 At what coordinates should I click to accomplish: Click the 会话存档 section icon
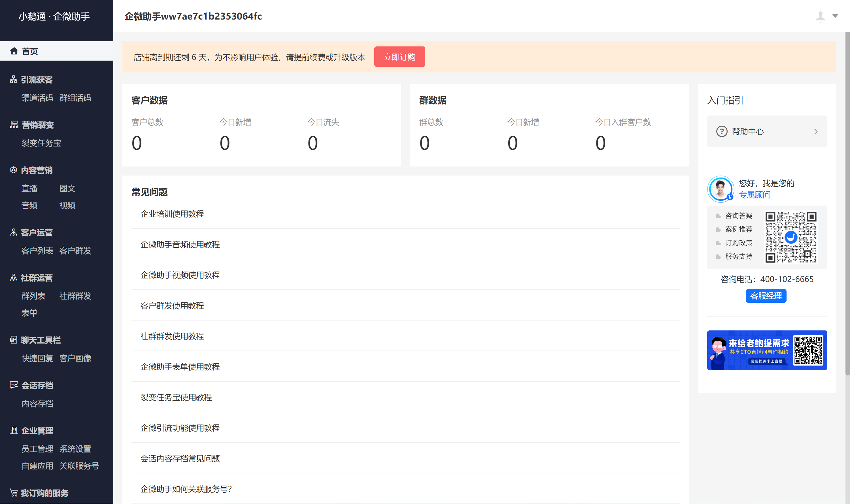14,385
